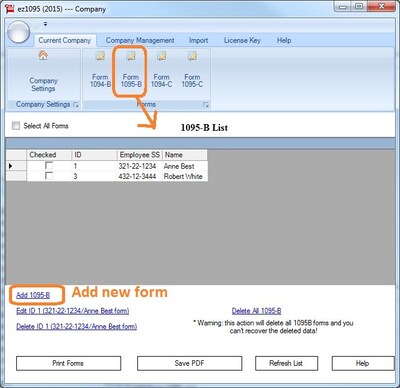Expand the Forms group dialog launcher
Image resolution: width=400 pixels, height=388 pixels.
pyautogui.click(x=206, y=105)
